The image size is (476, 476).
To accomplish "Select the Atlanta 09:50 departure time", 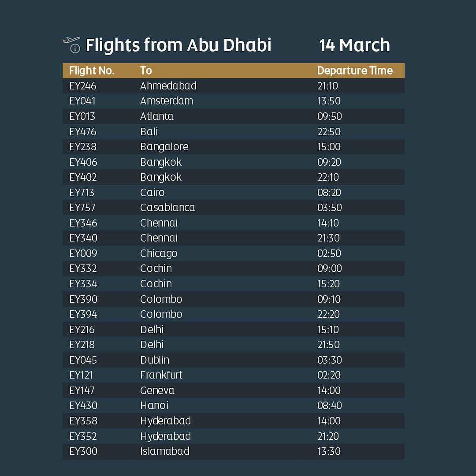I will [x=330, y=116].
